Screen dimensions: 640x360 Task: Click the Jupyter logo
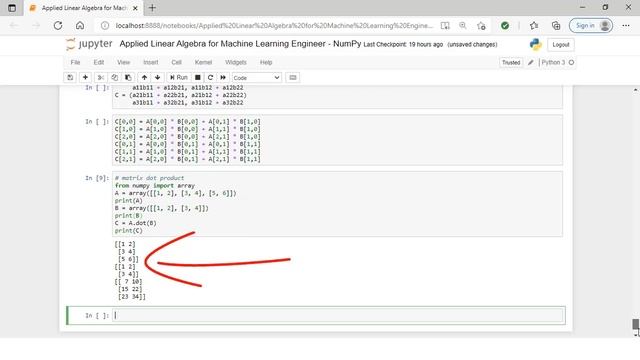pyautogui.click(x=89, y=44)
